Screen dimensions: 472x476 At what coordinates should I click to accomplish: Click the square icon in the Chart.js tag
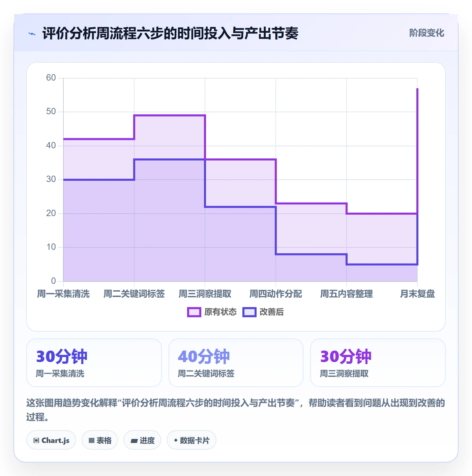36,440
